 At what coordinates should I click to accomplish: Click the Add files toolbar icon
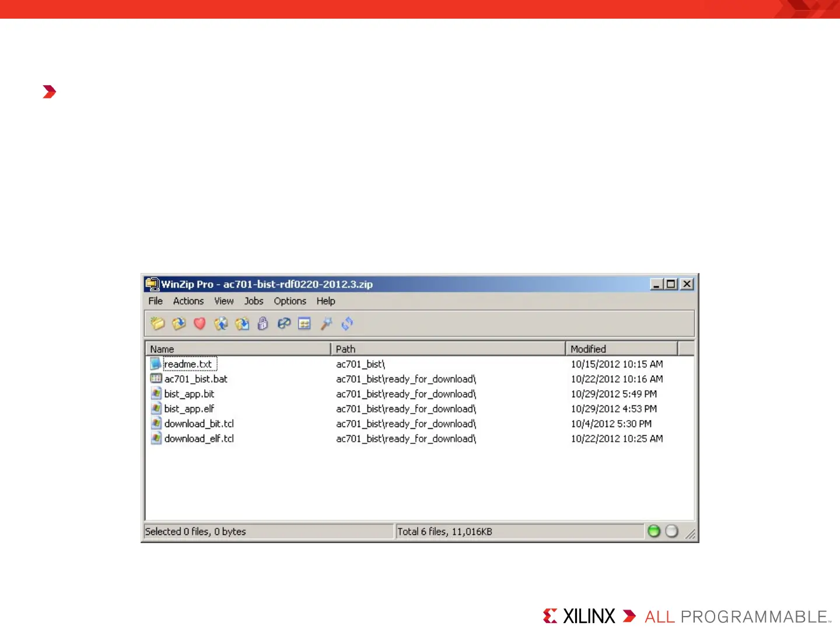coord(220,323)
